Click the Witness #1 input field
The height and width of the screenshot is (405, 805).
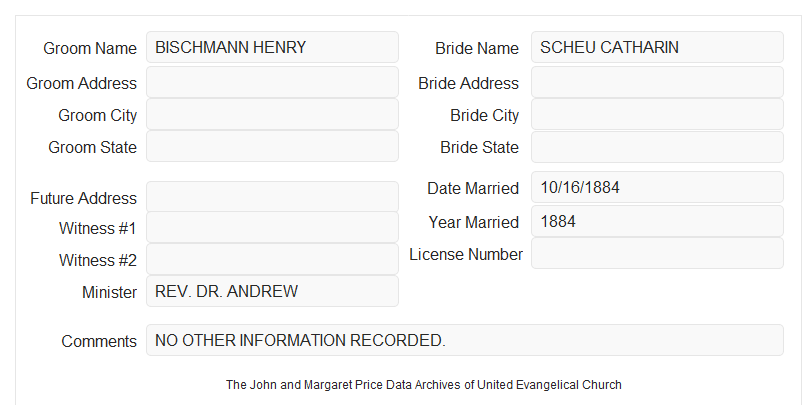click(x=272, y=227)
